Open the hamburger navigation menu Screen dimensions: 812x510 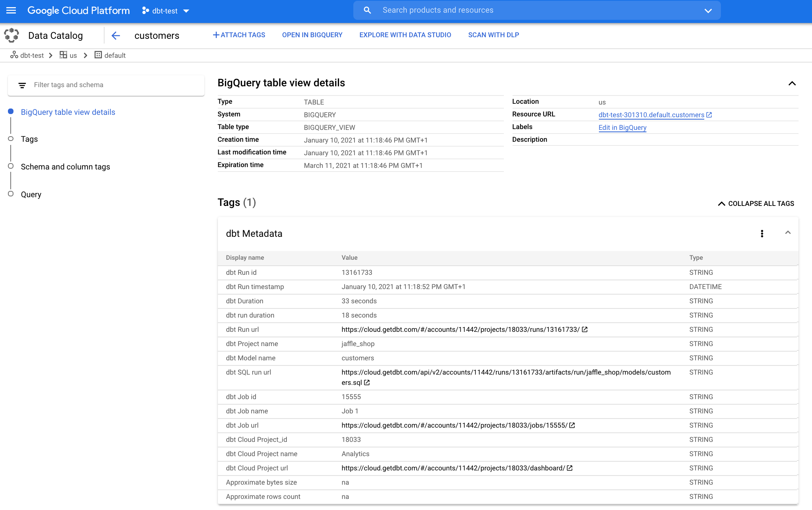pos(11,11)
